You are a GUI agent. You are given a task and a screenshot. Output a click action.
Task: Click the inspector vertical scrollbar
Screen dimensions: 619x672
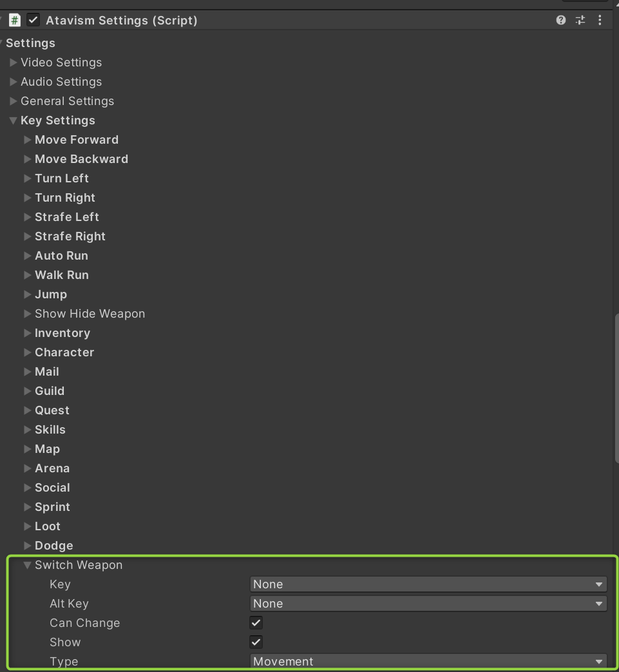(x=616, y=387)
